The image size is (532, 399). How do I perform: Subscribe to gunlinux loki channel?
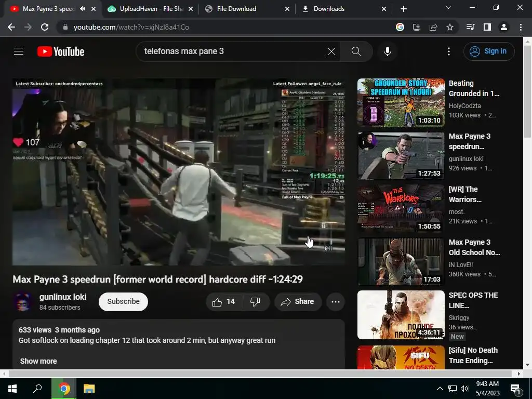124,302
